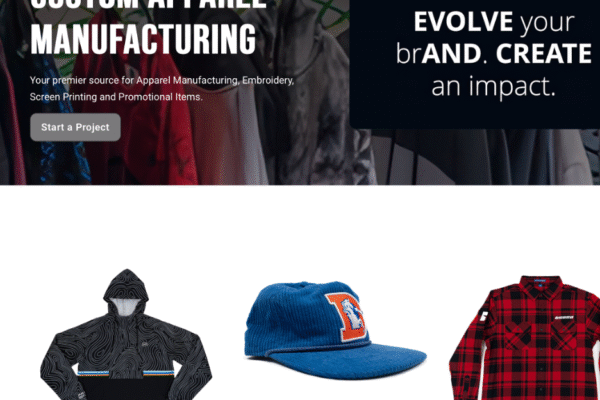Click the partially cut CUSTOM APPAREL heading
600x400 pixels.
coord(148,5)
